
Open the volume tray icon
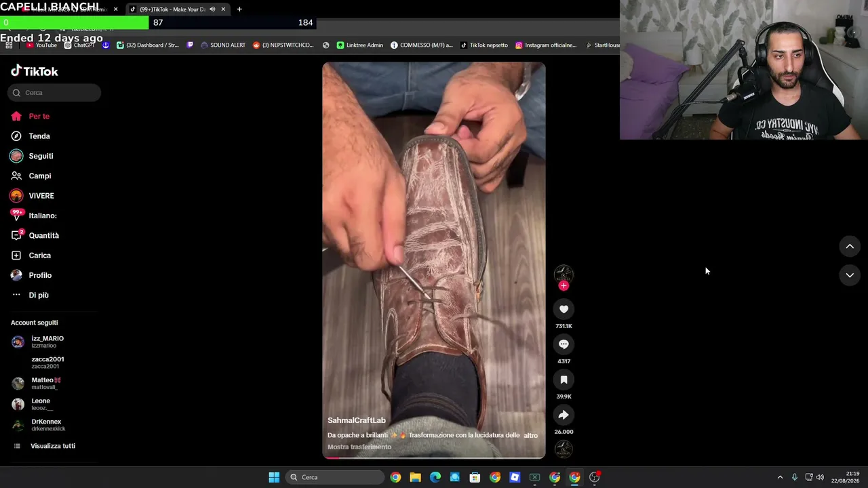point(821,477)
